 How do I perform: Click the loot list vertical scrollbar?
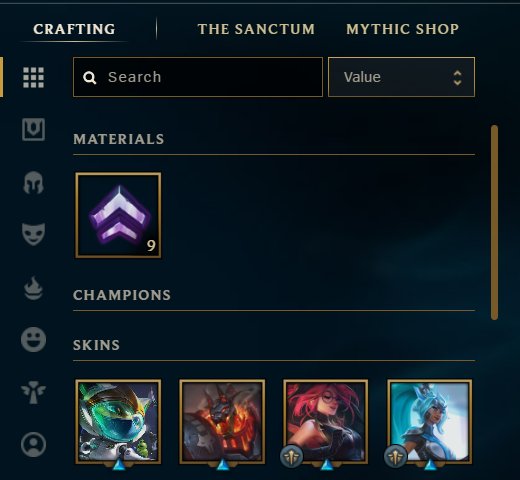(x=494, y=222)
